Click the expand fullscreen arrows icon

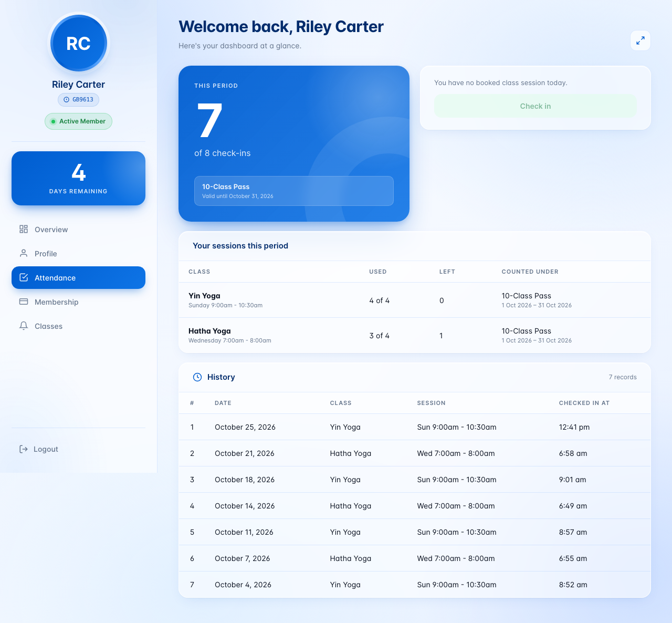tap(640, 40)
